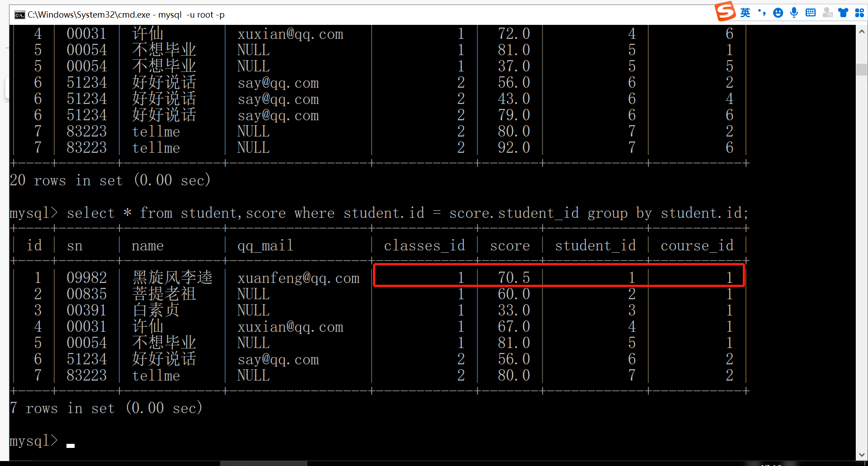Click the cmd.exe icon in the title bar
Image resolution: width=868 pixels, height=466 pixels.
19,15
